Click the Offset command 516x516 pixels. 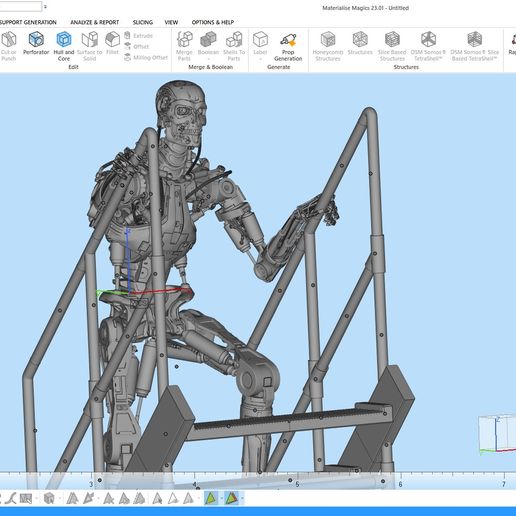point(137,46)
